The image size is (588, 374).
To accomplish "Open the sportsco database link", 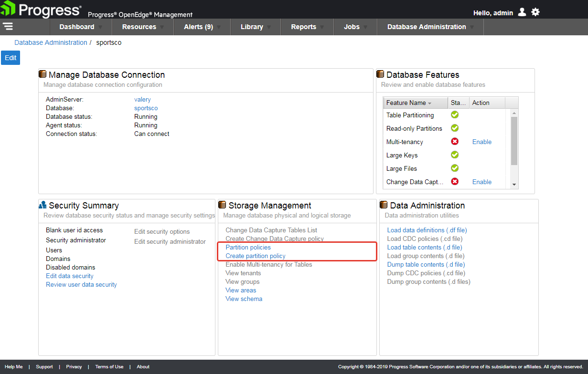I will coord(146,108).
